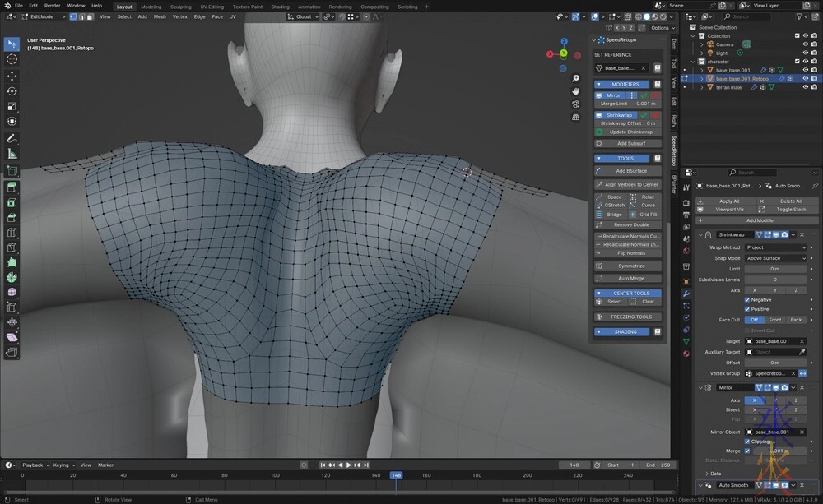823x504 pixels.
Task: Click the viewport zoom magnifier gizmo
Action: 576,78
